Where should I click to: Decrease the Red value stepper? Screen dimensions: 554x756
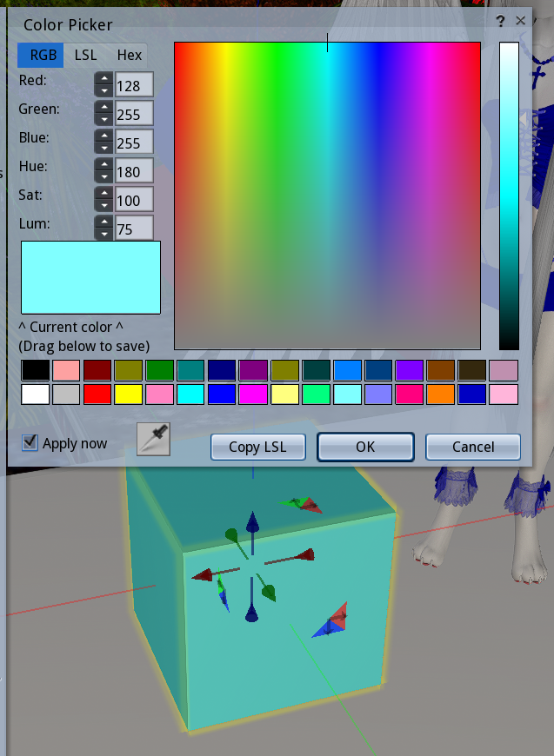pos(103,90)
